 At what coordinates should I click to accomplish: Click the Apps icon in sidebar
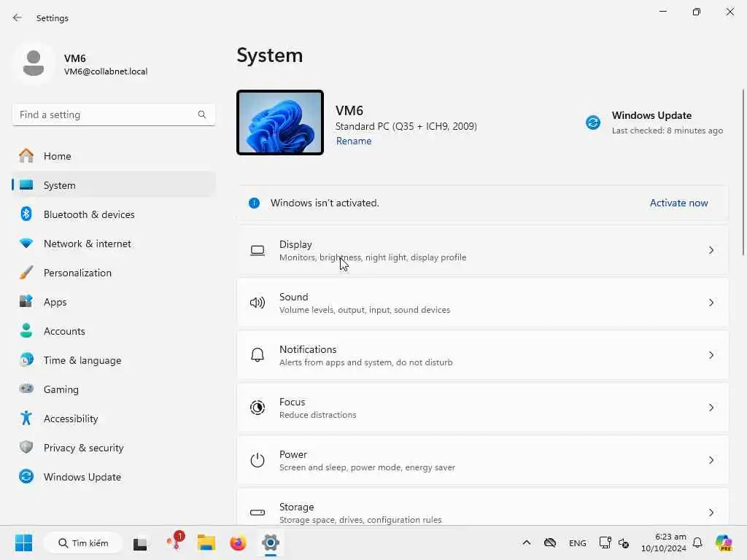26,301
